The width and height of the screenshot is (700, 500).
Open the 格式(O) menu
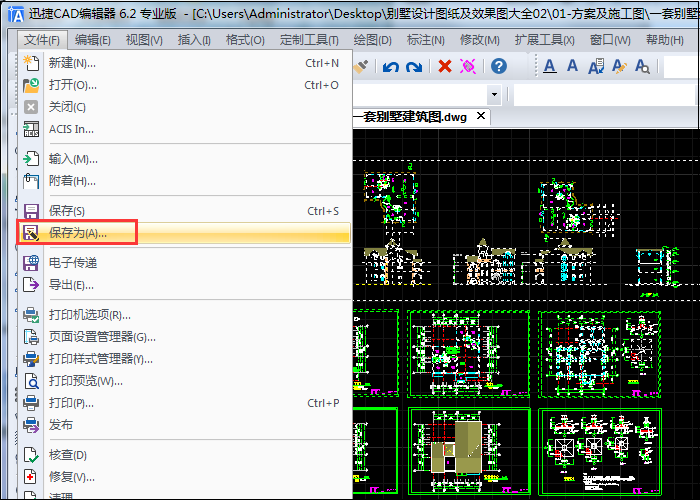click(245, 40)
